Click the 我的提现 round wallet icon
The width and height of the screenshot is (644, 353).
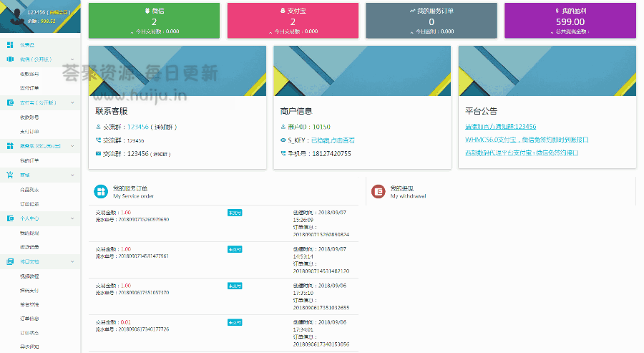click(379, 191)
